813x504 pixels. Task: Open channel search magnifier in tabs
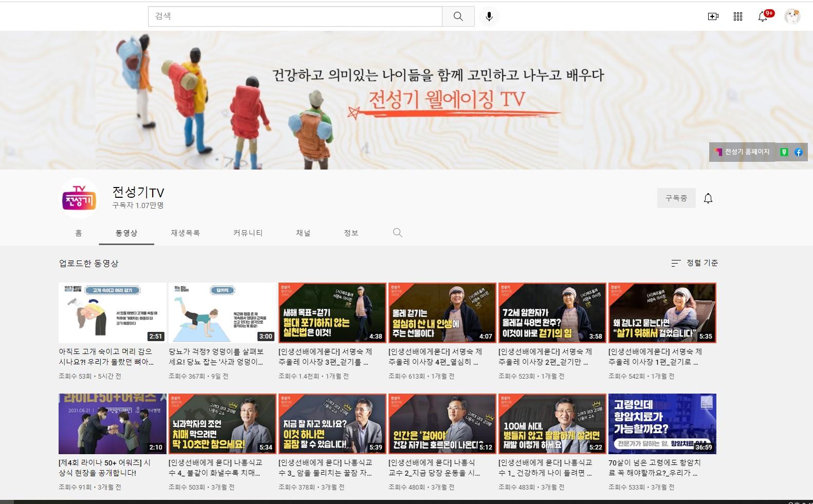click(397, 233)
